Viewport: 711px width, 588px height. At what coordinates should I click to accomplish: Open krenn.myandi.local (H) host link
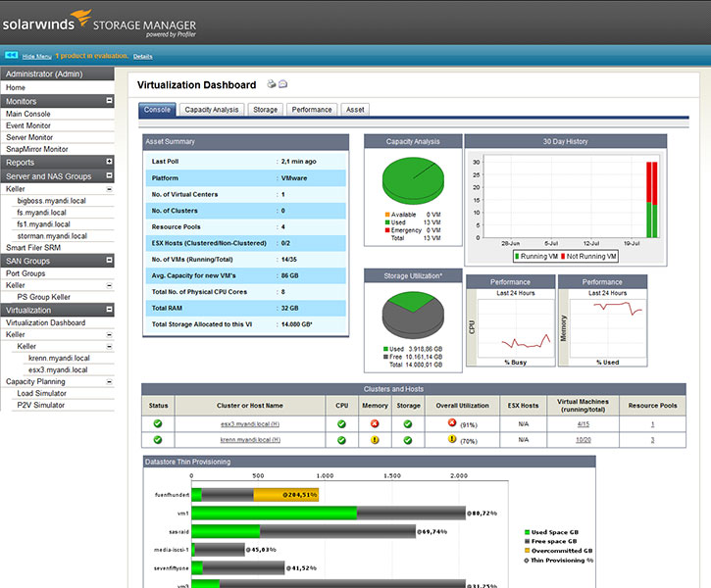pyautogui.click(x=250, y=439)
